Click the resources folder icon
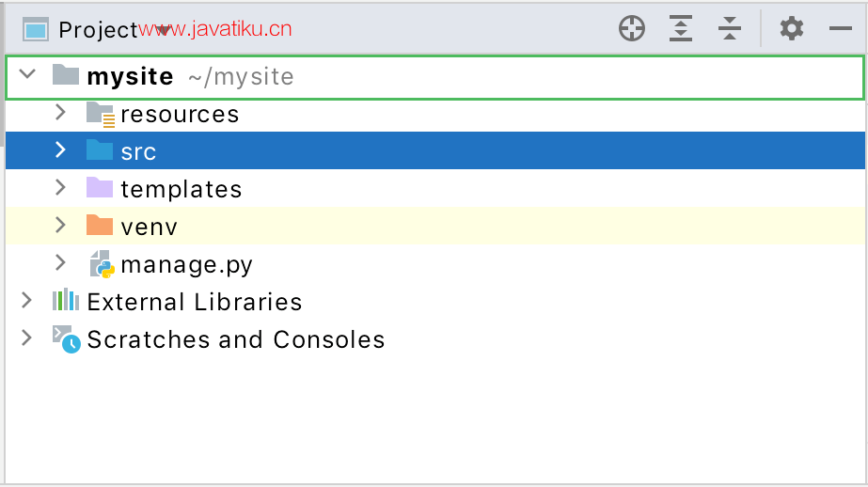 (100, 114)
